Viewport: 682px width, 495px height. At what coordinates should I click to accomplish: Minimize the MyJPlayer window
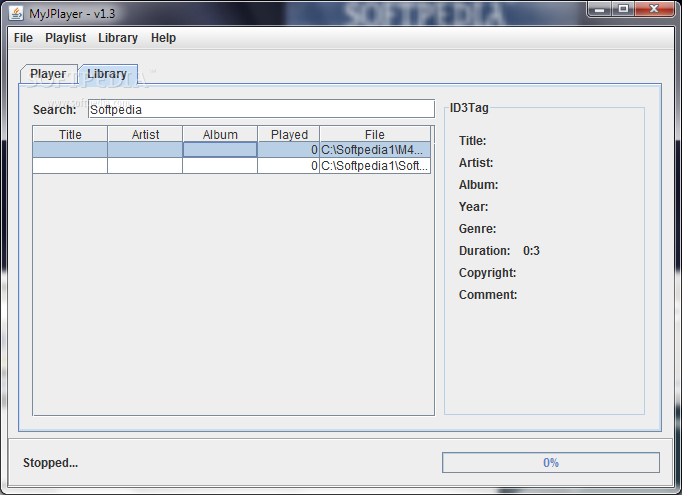[600, 9]
